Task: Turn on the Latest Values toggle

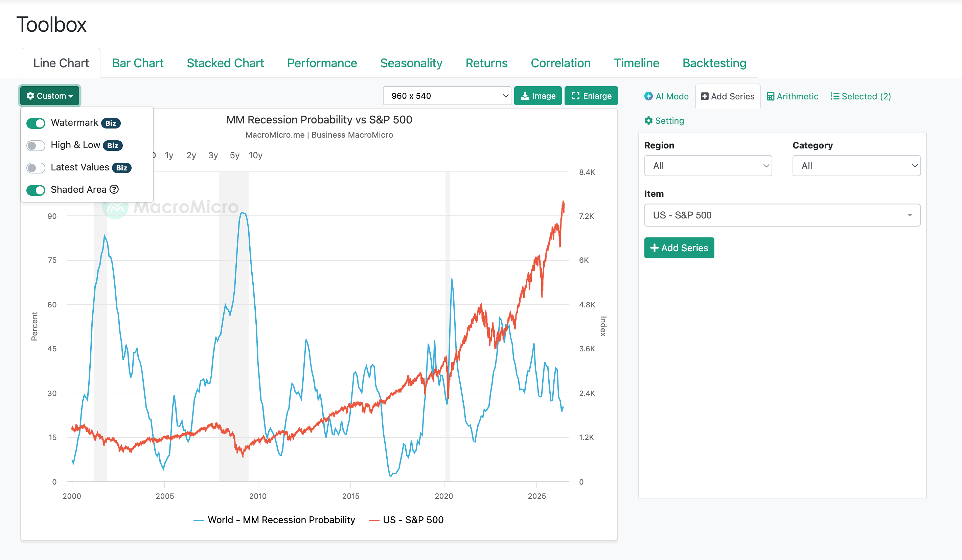Action: [36, 168]
